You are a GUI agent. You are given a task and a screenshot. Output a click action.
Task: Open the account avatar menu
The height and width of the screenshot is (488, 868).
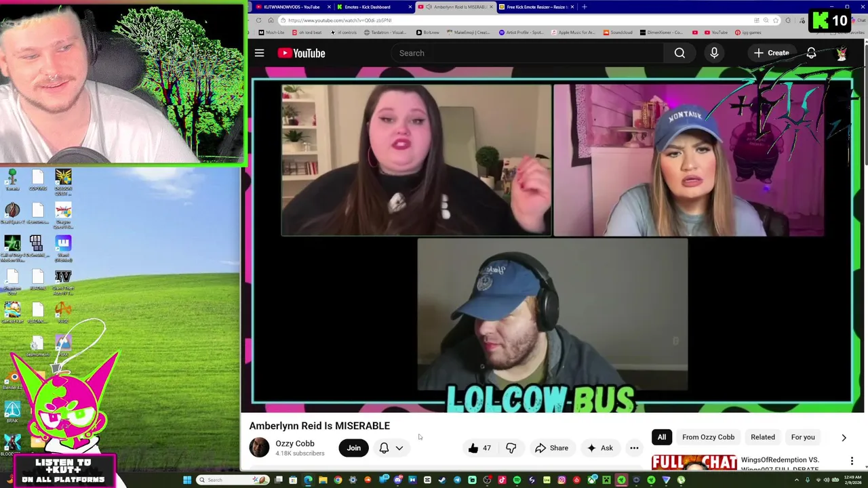(x=842, y=53)
